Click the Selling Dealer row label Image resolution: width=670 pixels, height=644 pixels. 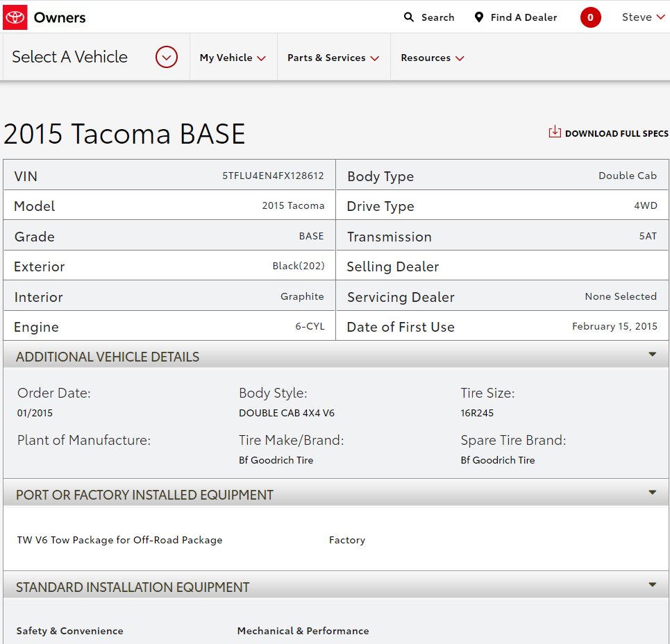[x=393, y=266]
